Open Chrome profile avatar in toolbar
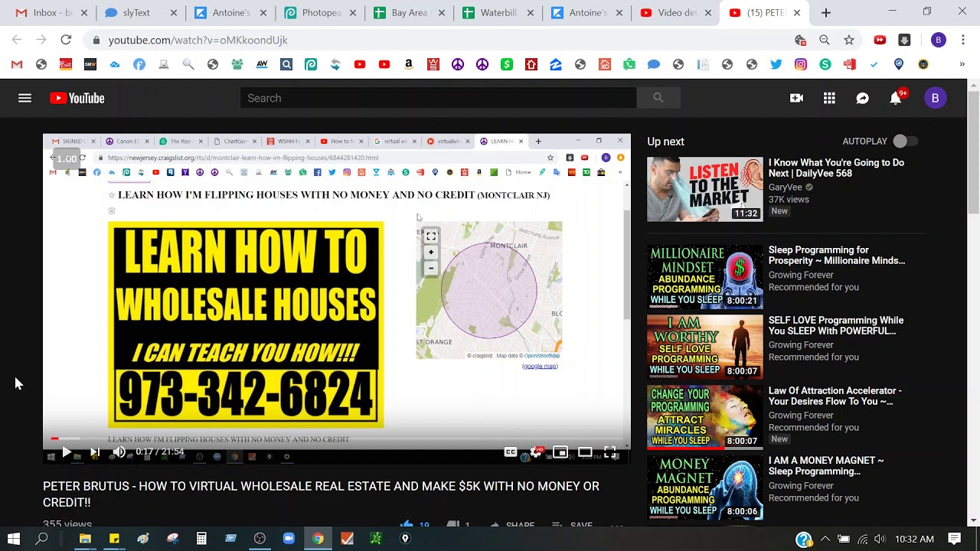980x551 pixels. coord(938,40)
